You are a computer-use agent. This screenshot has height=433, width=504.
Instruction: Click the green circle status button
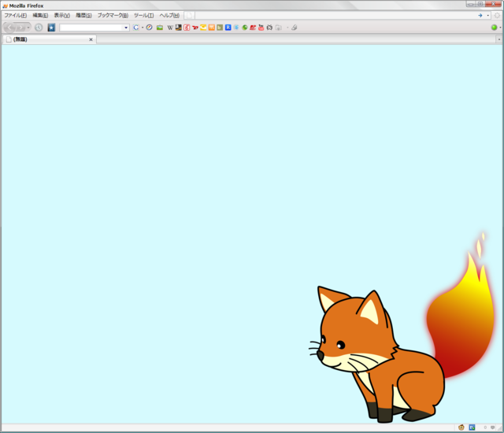pyautogui.click(x=494, y=28)
